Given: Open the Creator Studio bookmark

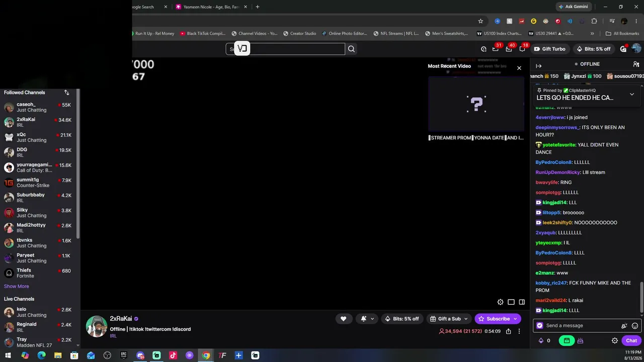Looking at the screenshot, I should (299, 34).
